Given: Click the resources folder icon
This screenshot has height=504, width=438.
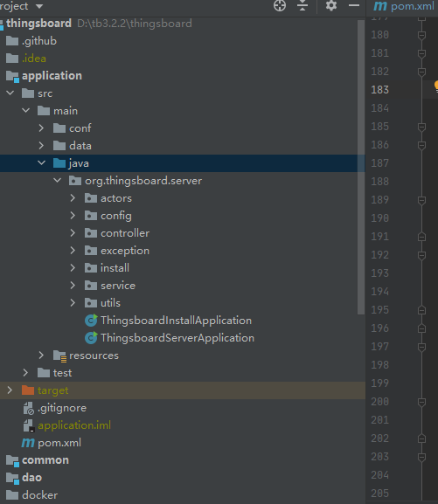Looking at the screenshot, I should pyautogui.click(x=59, y=356).
